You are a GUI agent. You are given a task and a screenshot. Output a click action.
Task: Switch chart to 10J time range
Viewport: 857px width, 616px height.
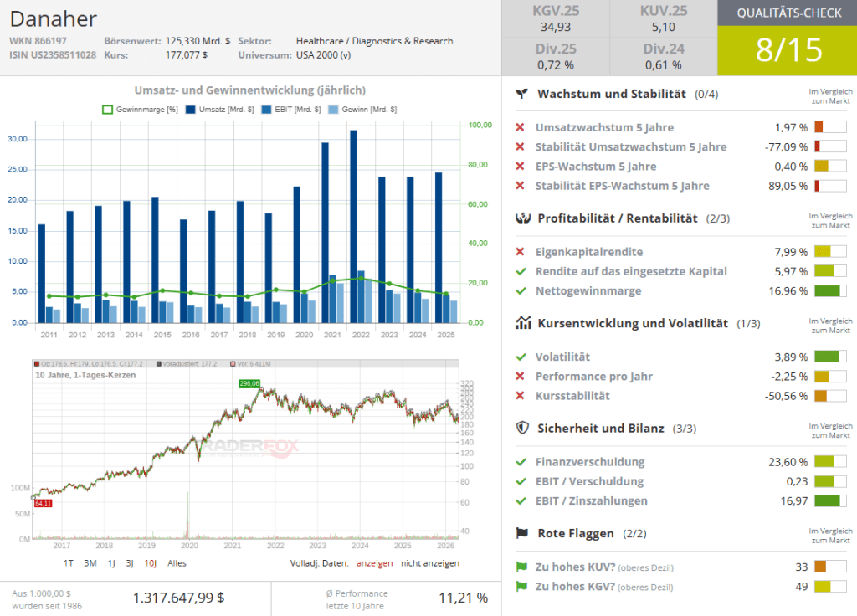tap(151, 563)
